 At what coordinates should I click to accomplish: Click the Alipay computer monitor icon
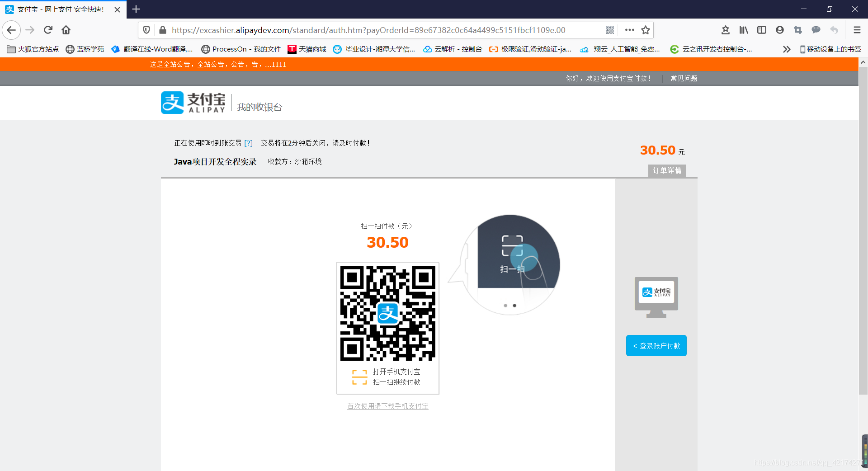(656, 297)
